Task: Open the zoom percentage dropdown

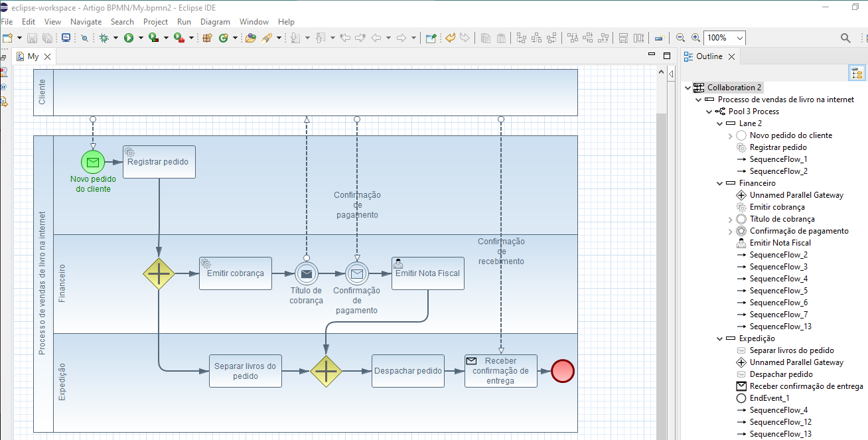Action: click(740, 38)
